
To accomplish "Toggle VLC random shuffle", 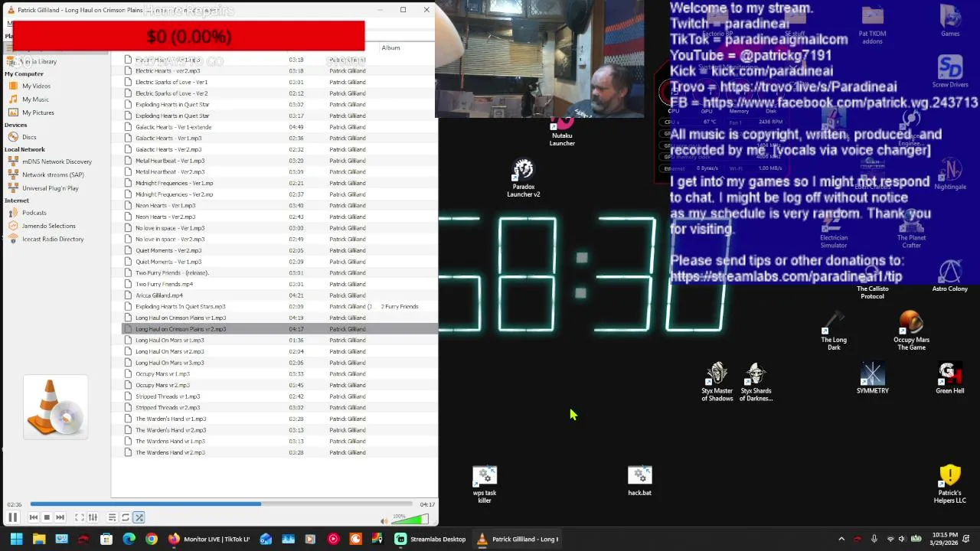I will (139, 517).
